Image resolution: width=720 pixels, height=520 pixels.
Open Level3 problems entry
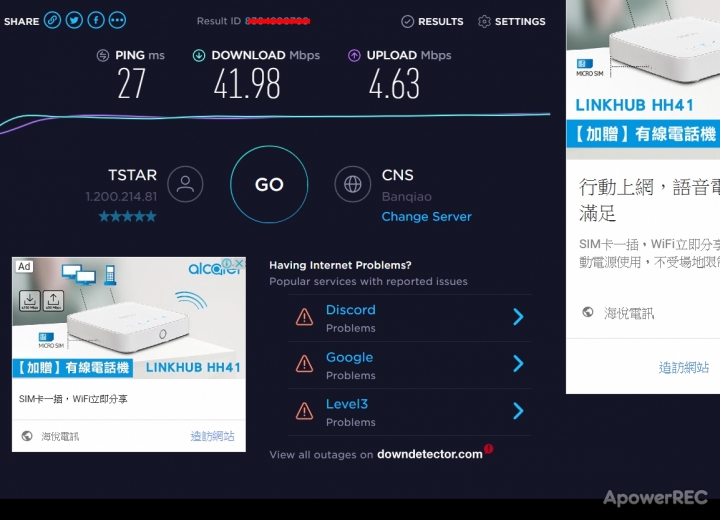click(x=410, y=412)
